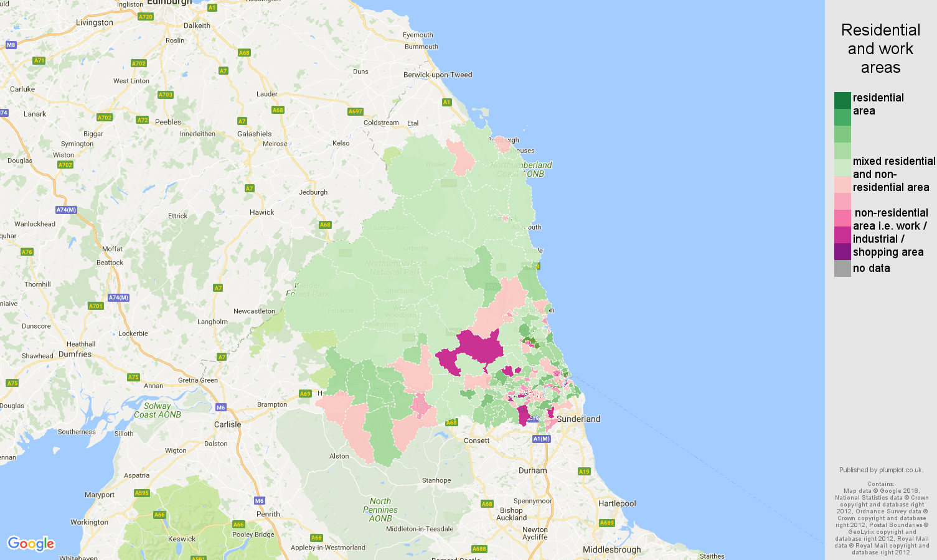This screenshot has height=560, width=937.
Task: Click the A72 road shield
Action: (143, 120)
